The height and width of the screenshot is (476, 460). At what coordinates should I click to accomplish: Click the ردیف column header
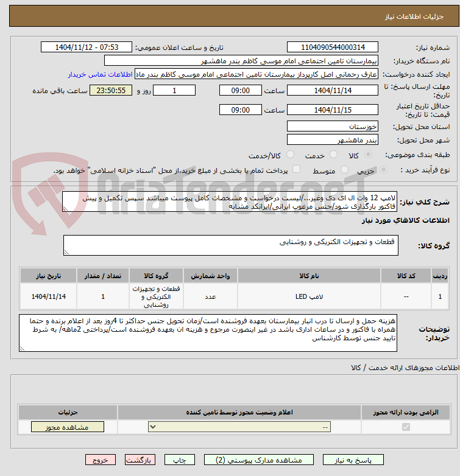(x=440, y=276)
